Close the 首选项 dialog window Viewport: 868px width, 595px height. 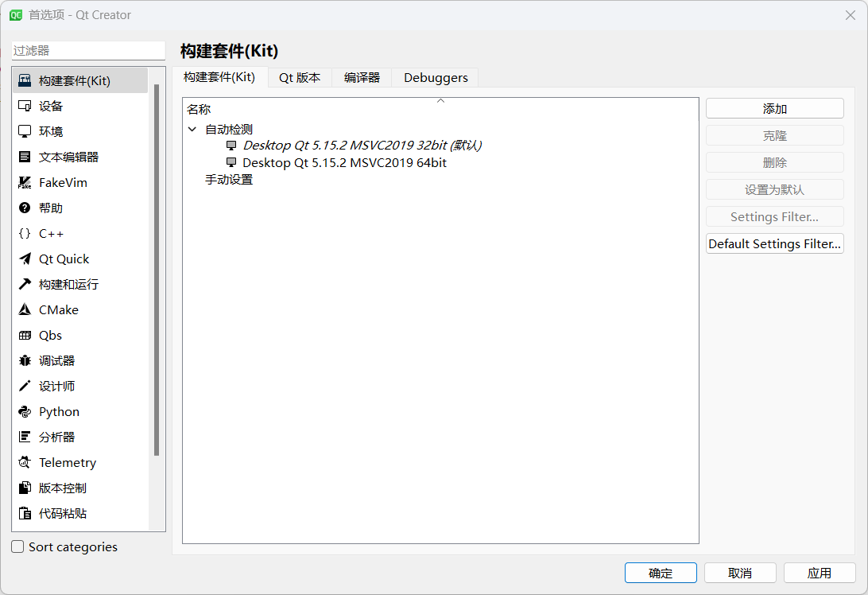[851, 15]
